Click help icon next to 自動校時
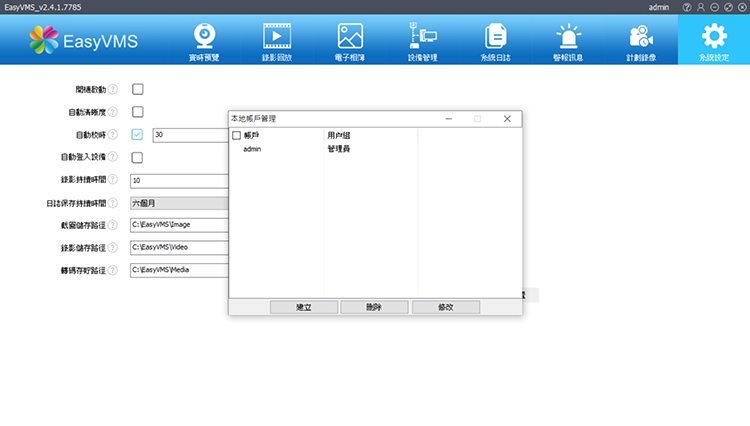The image size is (750, 426). point(113,135)
